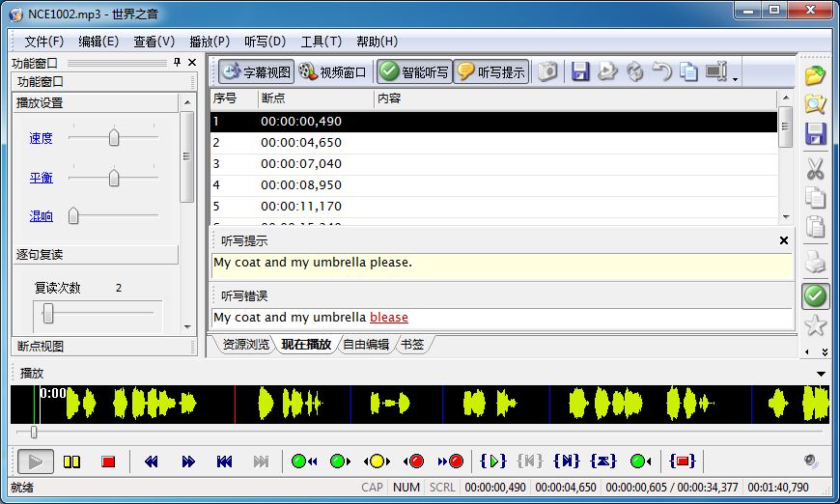840x504 pixels.
Task: Select row 4 with breakpoint 00:00:08,950
Action: [493, 185]
